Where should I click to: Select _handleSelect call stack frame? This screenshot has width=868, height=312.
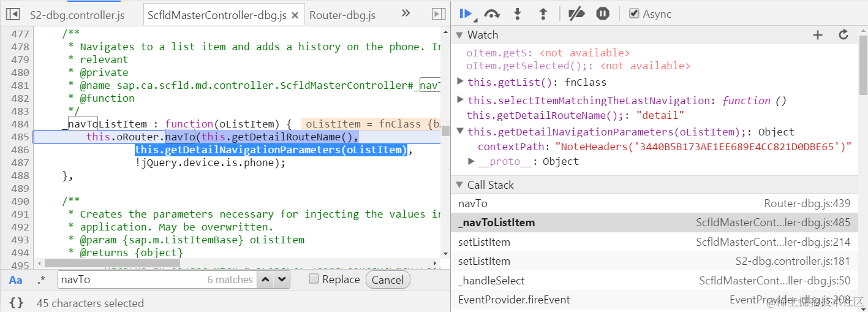(654, 281)
